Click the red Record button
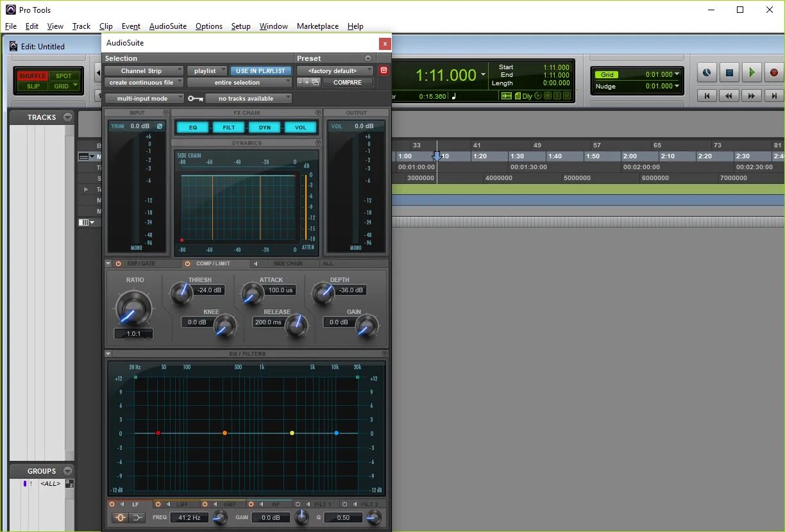Image resolution: width=785 pixels, height=532 pixels. (773, 73)
